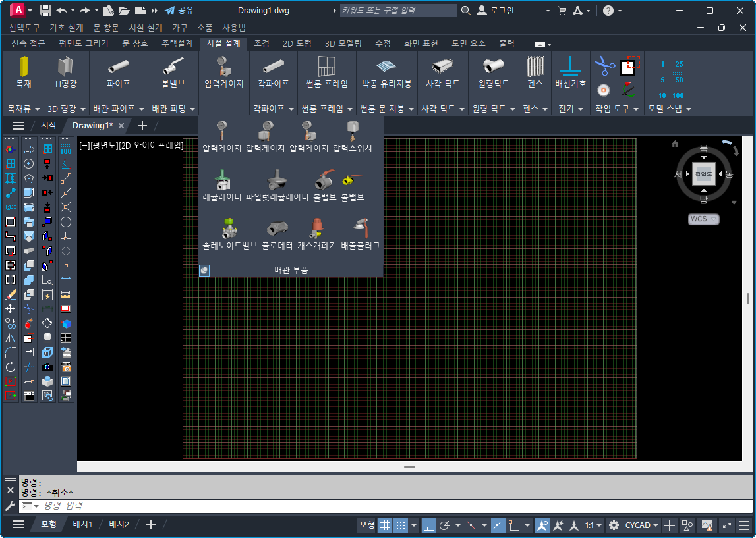Toggle snap mode in status bar
The image size is (756, 538).
point(401,525)
